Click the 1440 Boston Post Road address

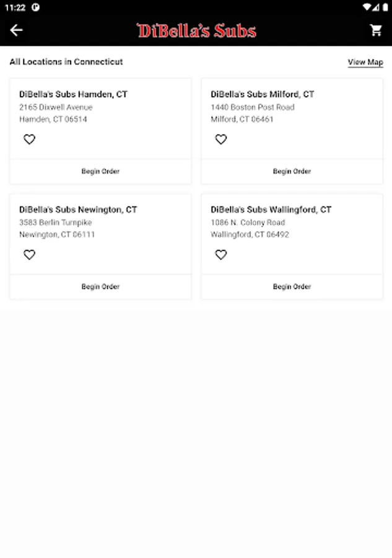(x=252, y=107)
